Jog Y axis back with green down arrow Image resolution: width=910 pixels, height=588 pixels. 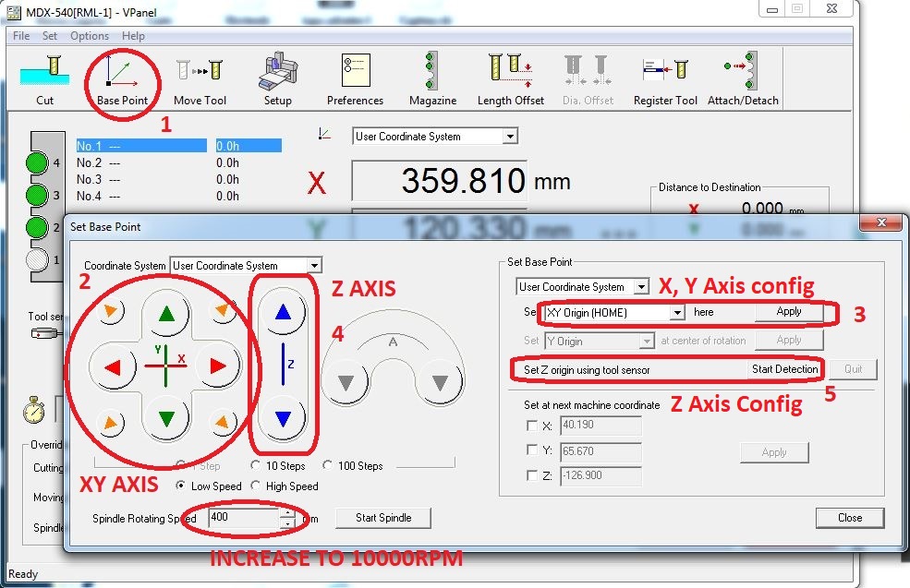pos(166,417)
